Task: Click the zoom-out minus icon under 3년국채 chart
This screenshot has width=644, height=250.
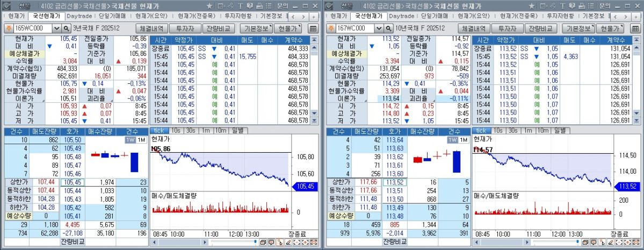Action: pyautogui.click(x=297, y=242)
